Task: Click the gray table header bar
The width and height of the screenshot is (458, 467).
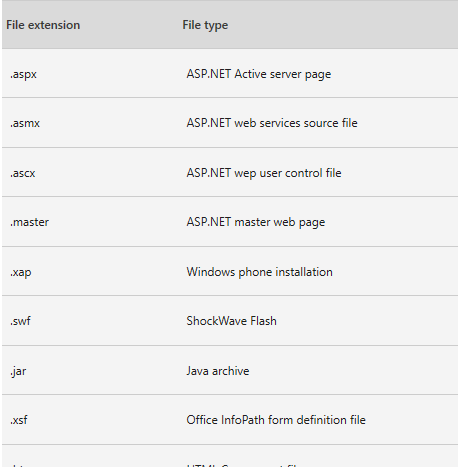Action: (230, 25)
